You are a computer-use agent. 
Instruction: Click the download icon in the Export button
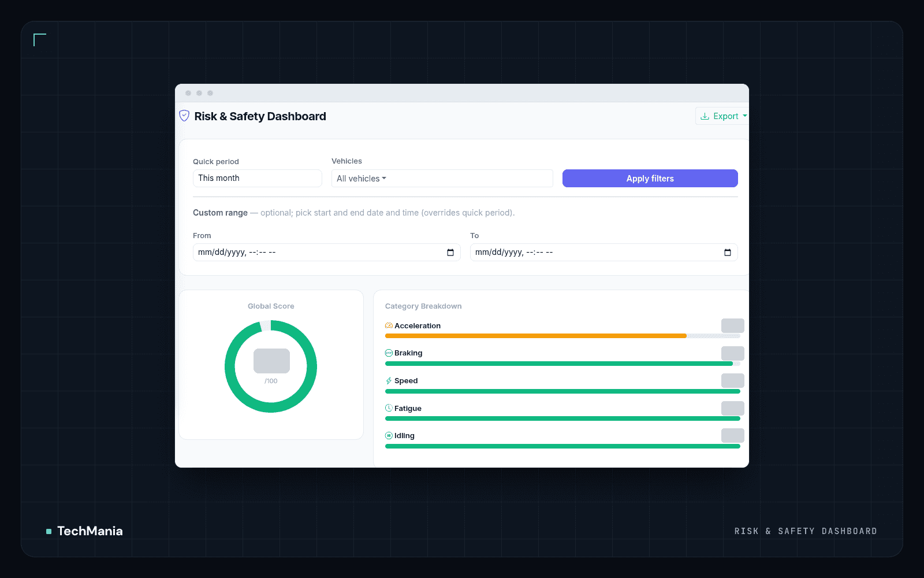coord(705,116)
